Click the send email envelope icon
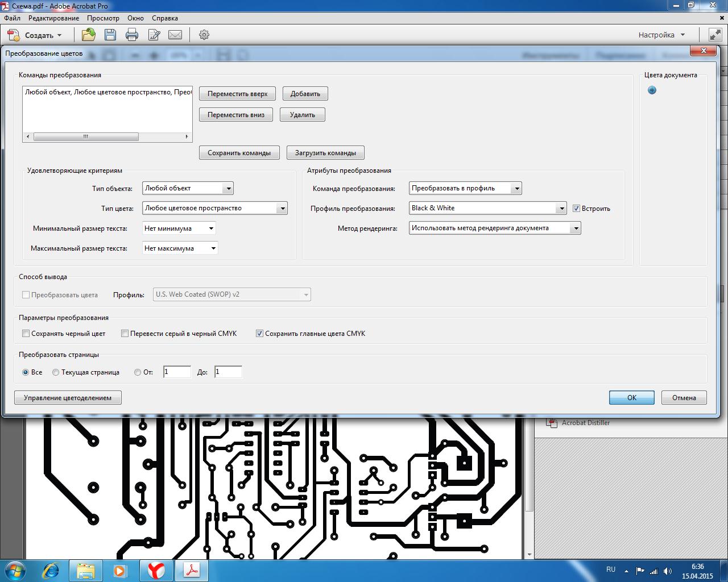 175,35
